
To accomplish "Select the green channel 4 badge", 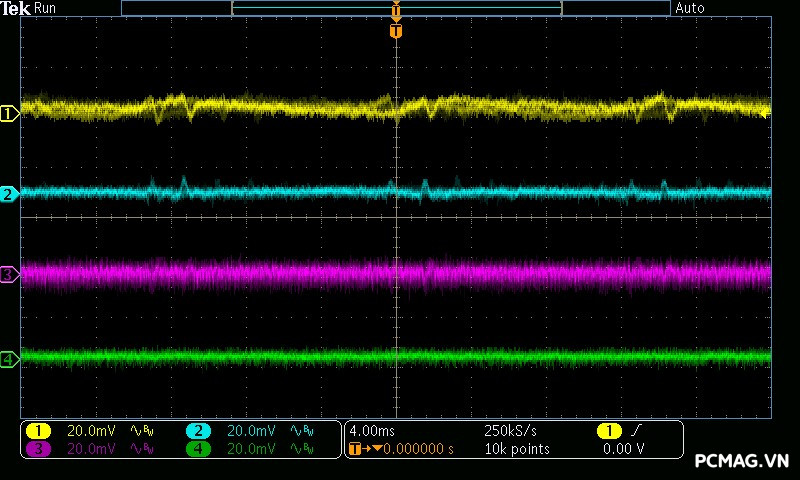I will coord(198,449).
